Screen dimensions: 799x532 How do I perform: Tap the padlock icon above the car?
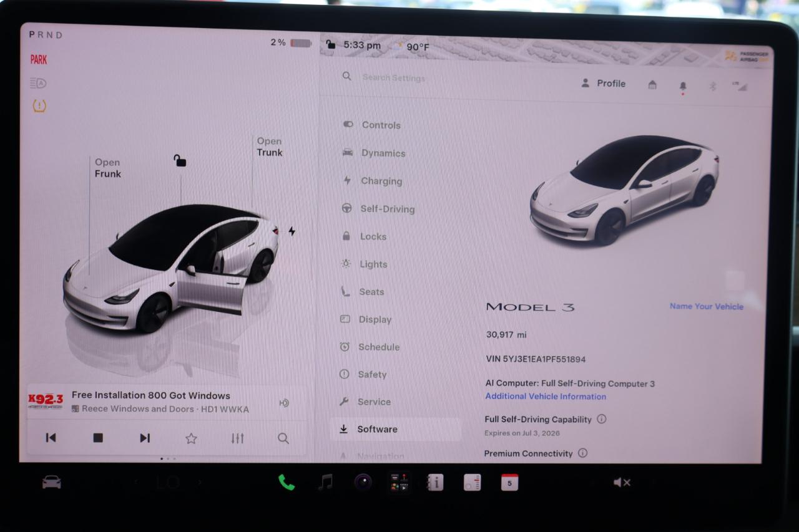tap(180, 160)
